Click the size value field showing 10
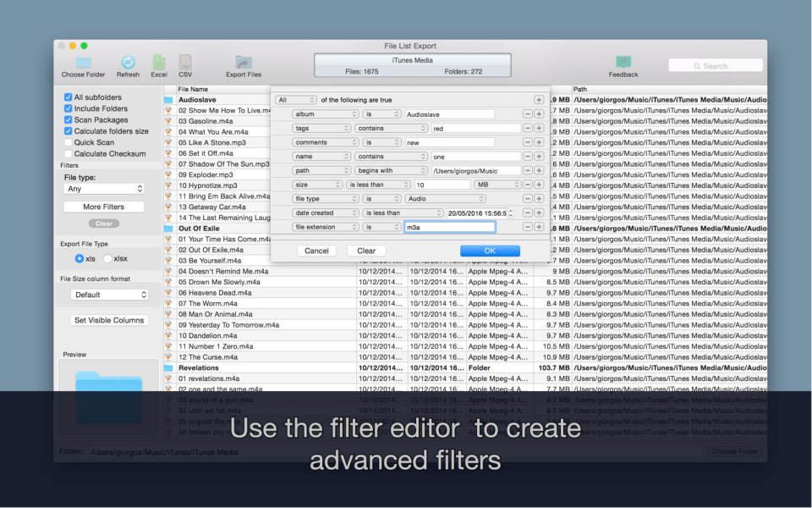812x508 pixels. tap(442, 185)
